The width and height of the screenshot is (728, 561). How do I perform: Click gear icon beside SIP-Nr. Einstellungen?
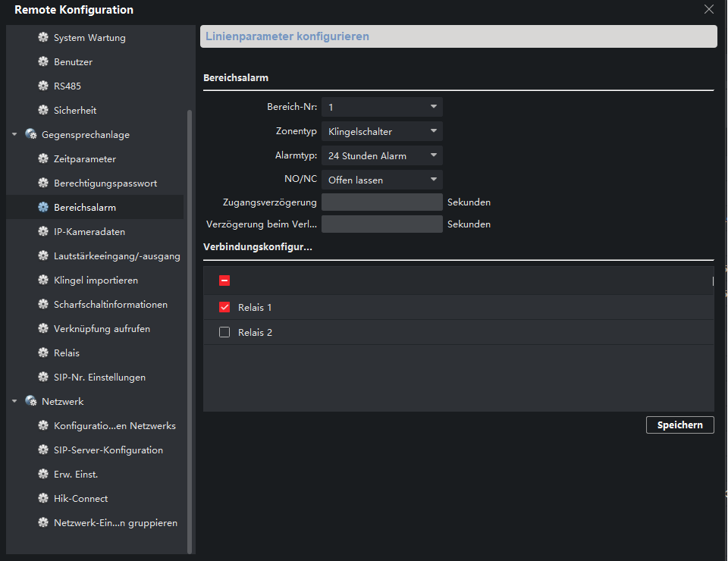(43, 377)
